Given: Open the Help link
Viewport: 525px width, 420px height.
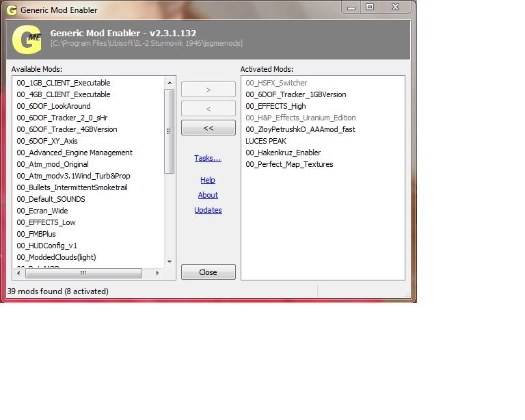Looking at the screenshot, I should tap(208, 180).
